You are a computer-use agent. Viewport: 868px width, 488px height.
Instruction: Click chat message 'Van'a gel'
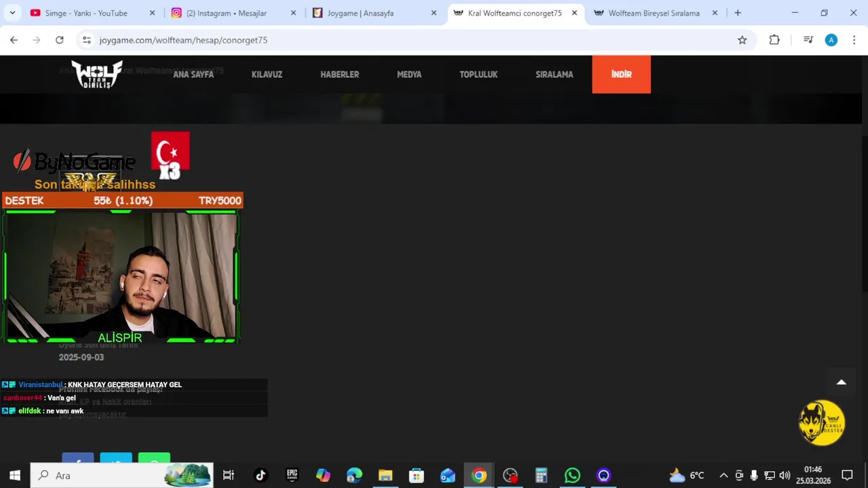39,398
